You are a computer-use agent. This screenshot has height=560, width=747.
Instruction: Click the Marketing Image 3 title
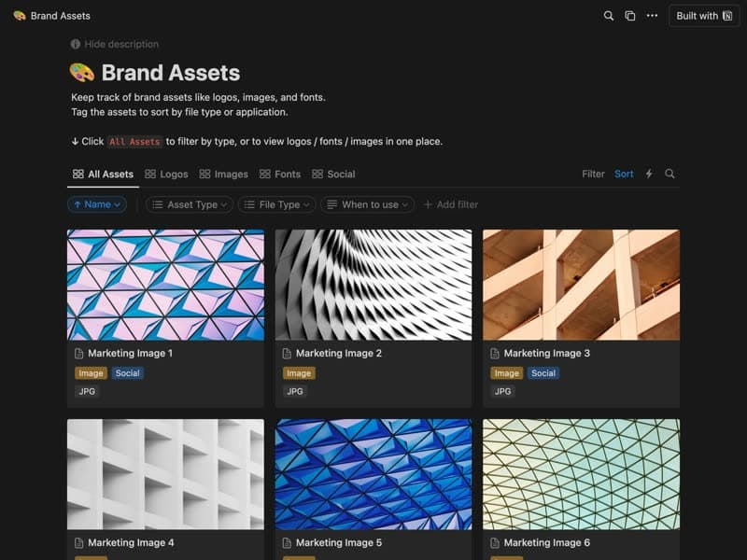[x=547, y=354]
